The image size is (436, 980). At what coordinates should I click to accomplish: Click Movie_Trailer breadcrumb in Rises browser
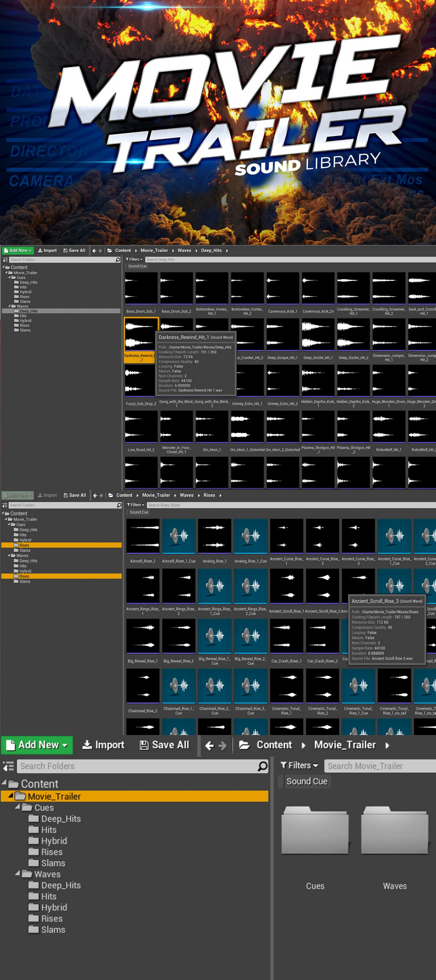pos(156,495)
